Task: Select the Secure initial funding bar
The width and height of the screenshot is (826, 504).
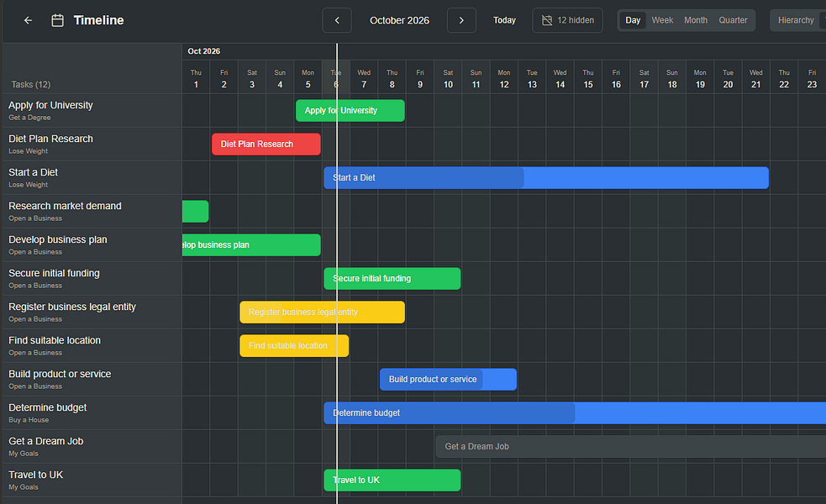Action: pyautogui.click(x=392, y=279)
